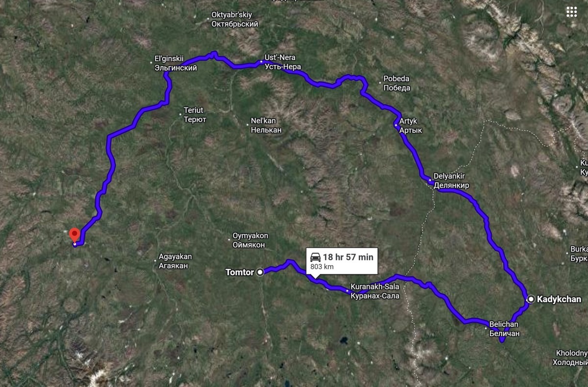Click the El'ginskii place label

pos(174,64)
